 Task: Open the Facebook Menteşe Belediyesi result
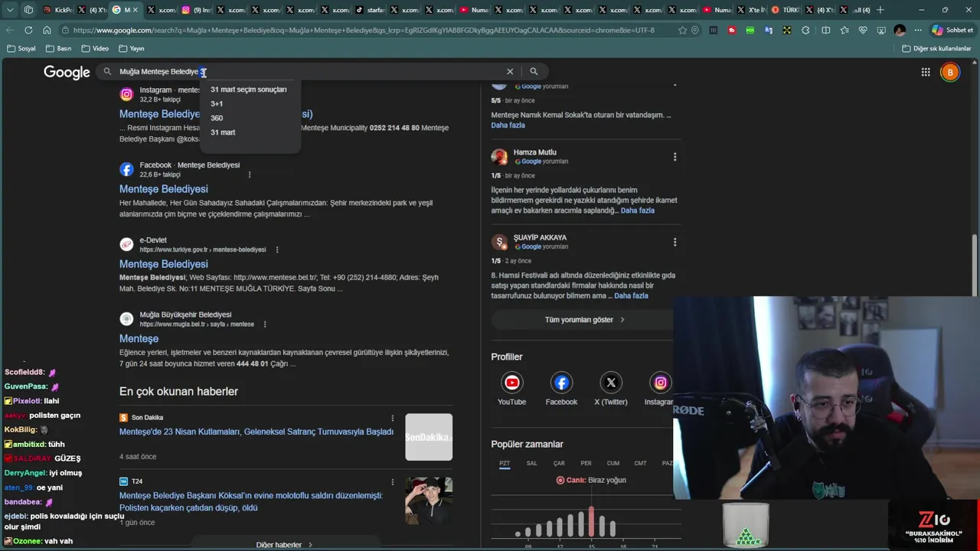163,189
